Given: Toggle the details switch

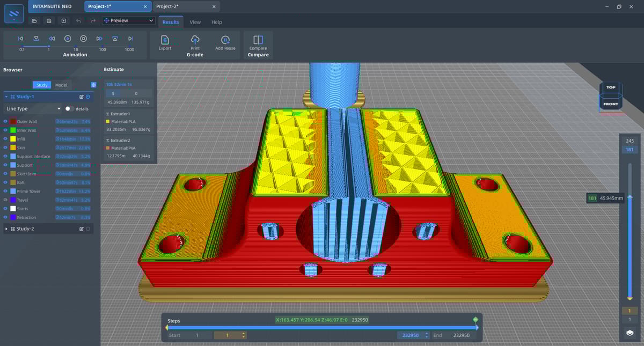Looking at the screenshot, I should point(68,108).
